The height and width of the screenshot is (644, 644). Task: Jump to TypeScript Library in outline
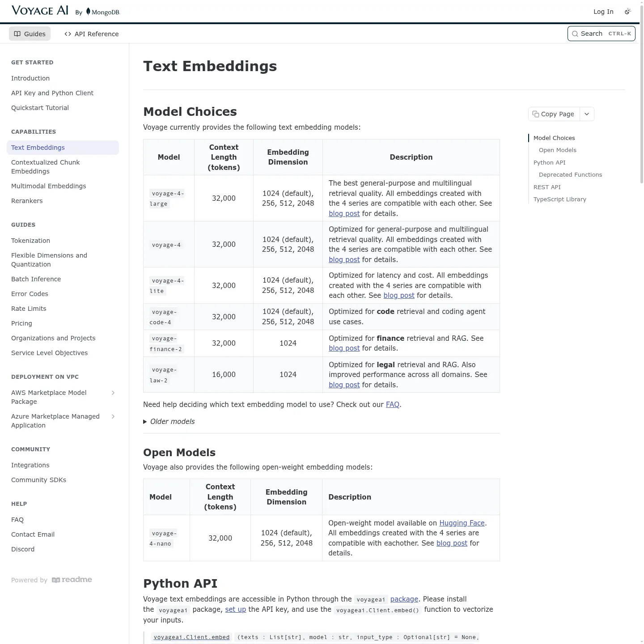coord(559,199)
